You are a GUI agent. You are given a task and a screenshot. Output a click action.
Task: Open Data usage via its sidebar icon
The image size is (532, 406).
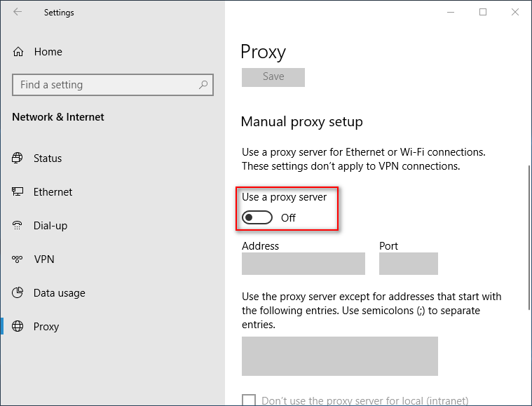18,293
